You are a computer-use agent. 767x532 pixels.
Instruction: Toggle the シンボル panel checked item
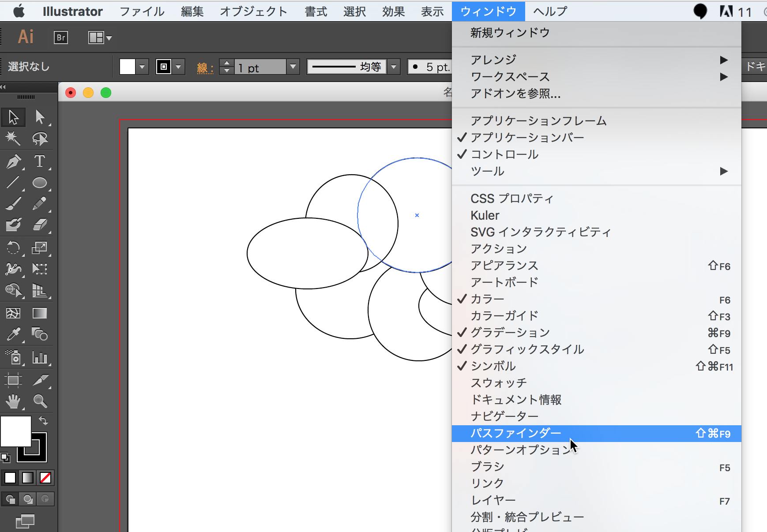coord(597,366)
